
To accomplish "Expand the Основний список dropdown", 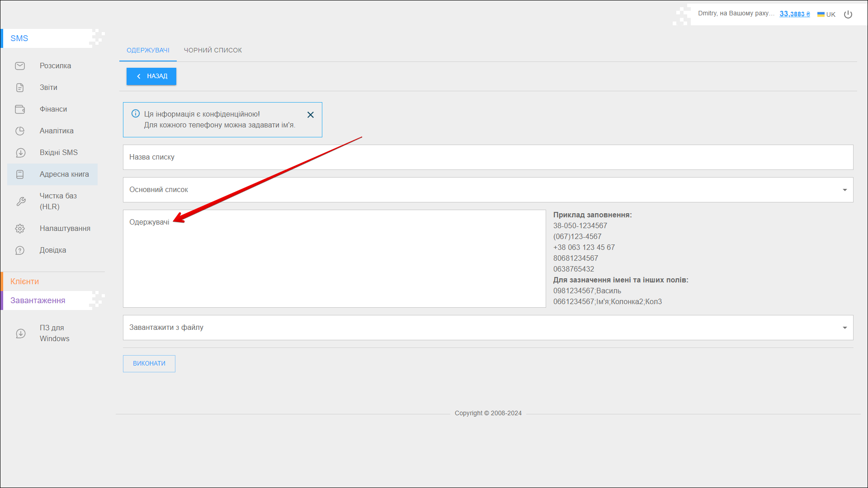I will pos(844,190).
